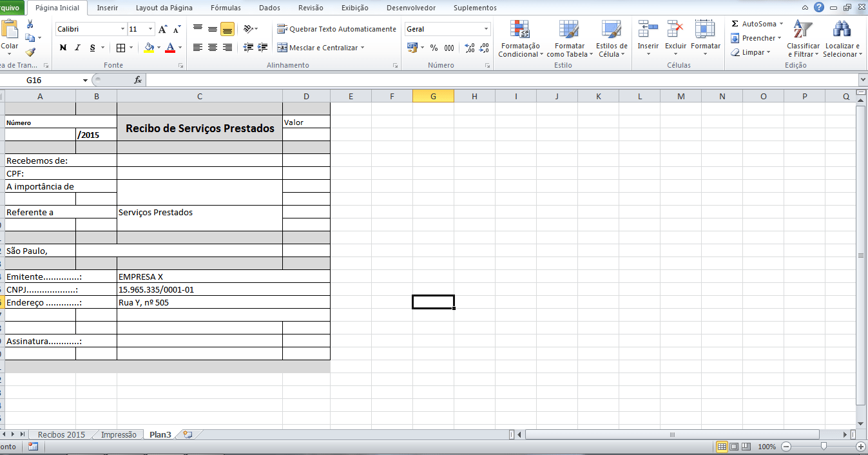
Task: Open the Exibição ribbon tab
Action: [x=354, y=8]
